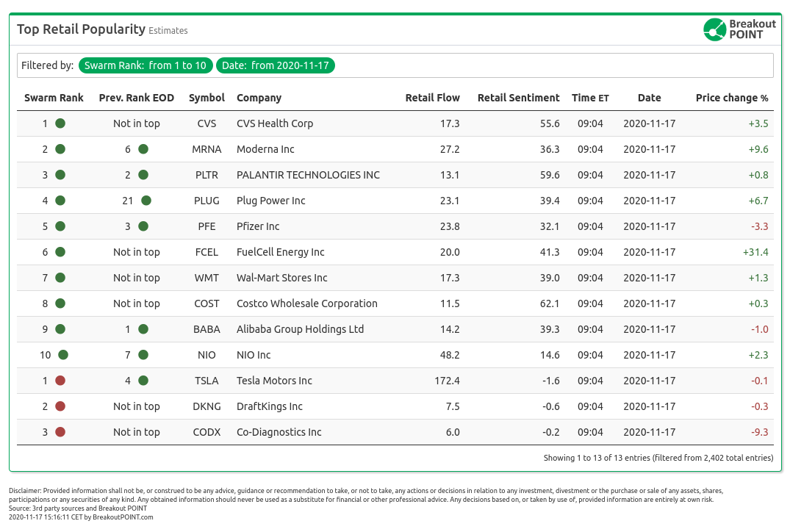Click red swarm dot in Co-Diagnostics row
790x532 pixels.
click(60, 432)
